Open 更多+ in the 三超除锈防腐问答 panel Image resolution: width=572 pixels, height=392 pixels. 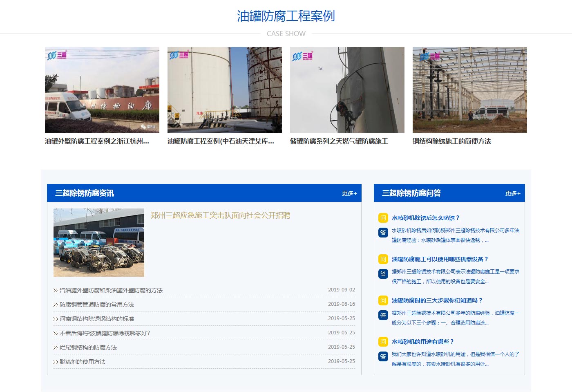tap(513, 193)
